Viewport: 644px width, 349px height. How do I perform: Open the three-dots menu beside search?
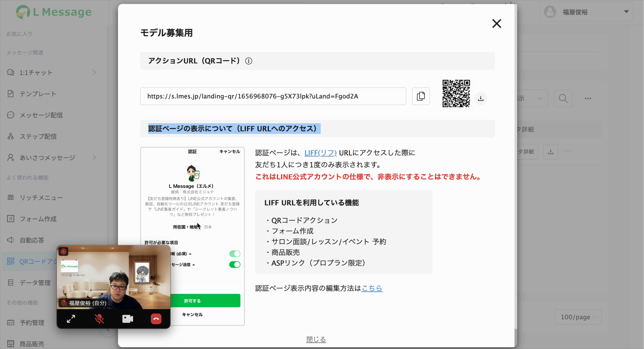588,99
